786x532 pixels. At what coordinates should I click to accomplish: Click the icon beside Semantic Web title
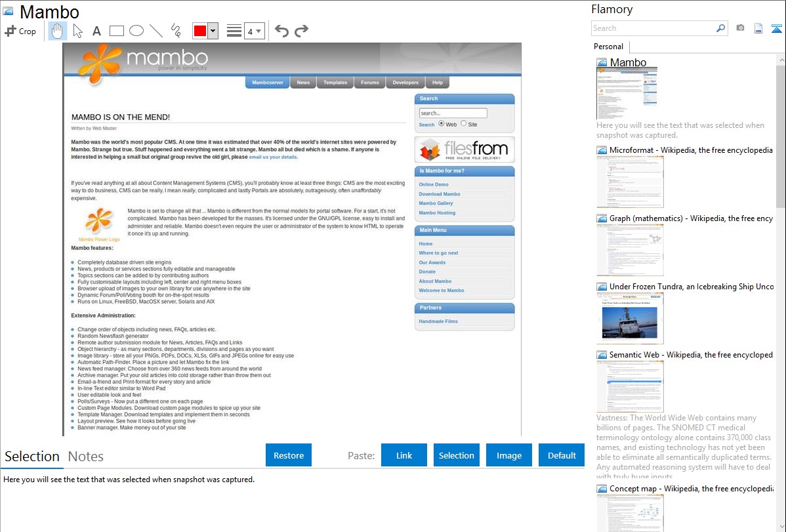click(602, 354)
